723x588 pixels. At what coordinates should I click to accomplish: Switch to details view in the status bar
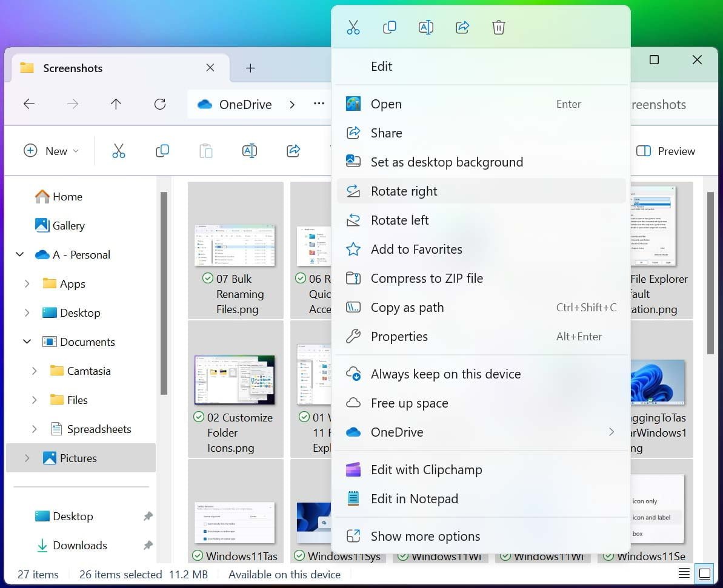click(684, 573)
